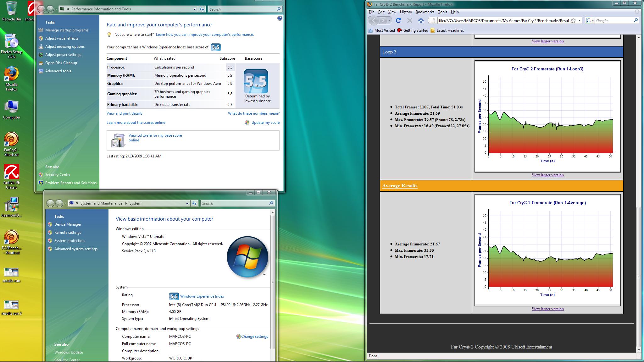Click the bookmark star in Firefox address bar
Viewport: 644px width, 362px height.
[573, 20]
